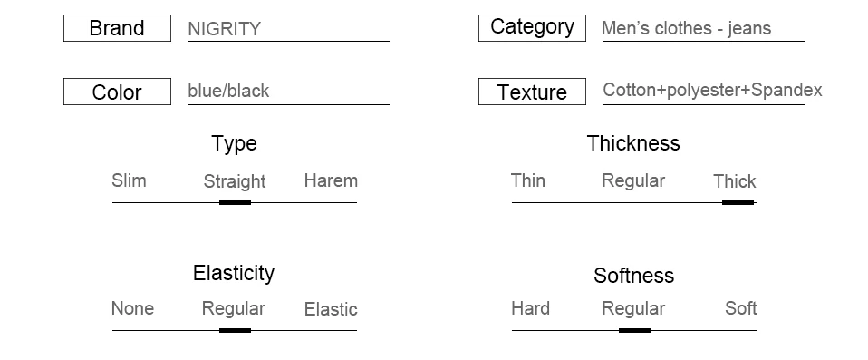Viewport: 868px width, 360px height.
Task: Choose the Slim type option
Action: (x=129, y=180)
